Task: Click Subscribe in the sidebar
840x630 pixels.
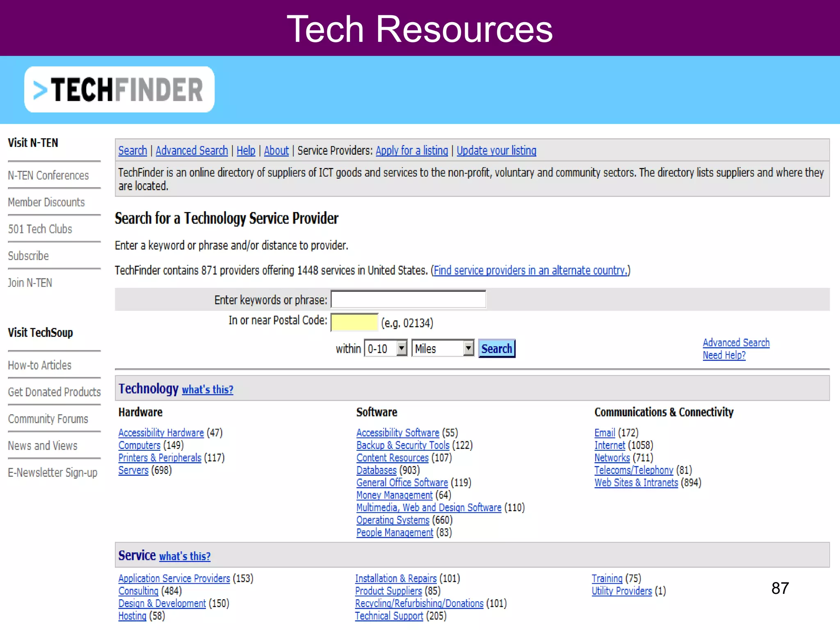Action: [x=28, y=256]
